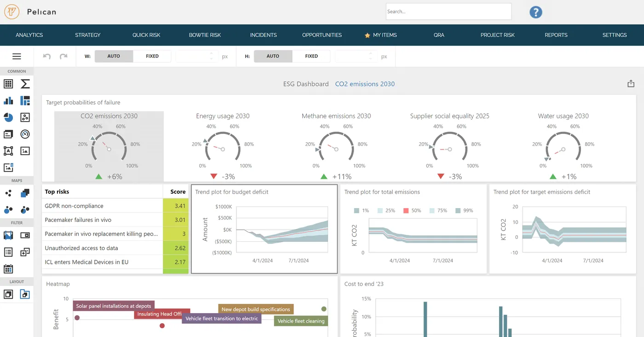Click the CO2 emissions 2030 title link

coord(365,84)
